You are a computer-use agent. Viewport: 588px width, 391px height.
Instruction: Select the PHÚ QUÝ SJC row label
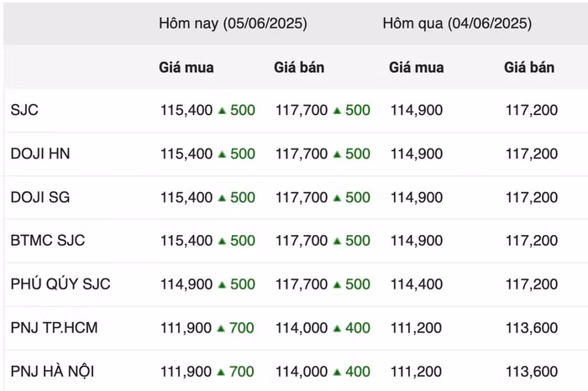pyautogui.click(x=60, y=284)
